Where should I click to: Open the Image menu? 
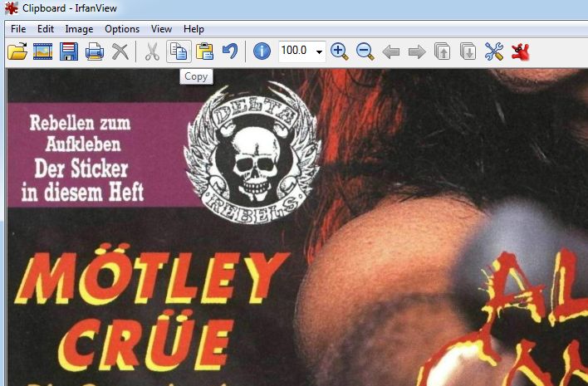(79, 29)
